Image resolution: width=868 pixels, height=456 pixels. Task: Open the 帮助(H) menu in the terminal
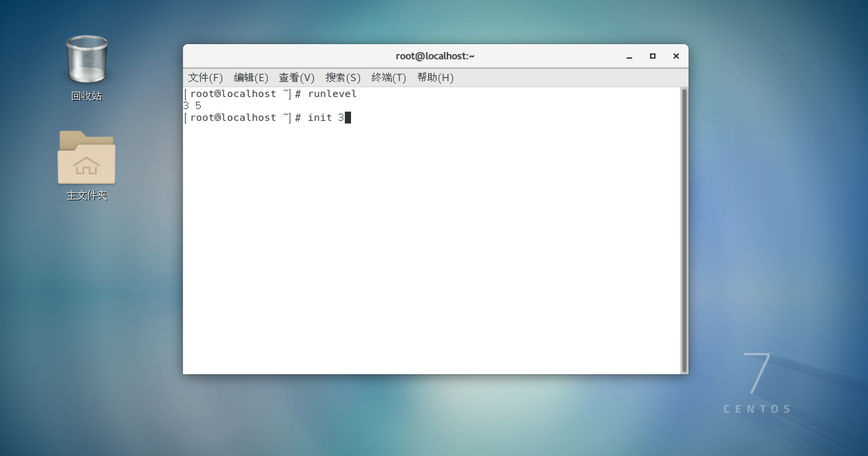(x=435, y=78)
